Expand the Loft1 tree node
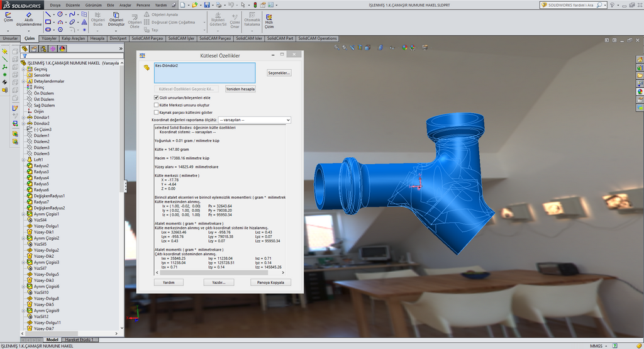644x349 pixels. (x=23, y=160)
